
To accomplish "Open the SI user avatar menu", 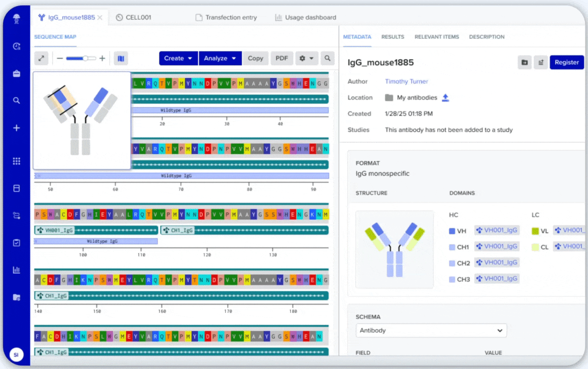I will click(16, 355).
